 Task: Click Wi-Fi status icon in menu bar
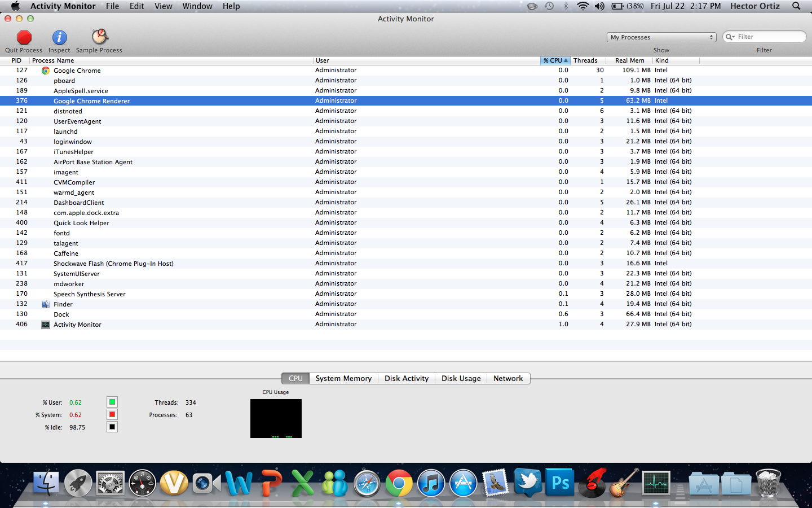(582, 6)
